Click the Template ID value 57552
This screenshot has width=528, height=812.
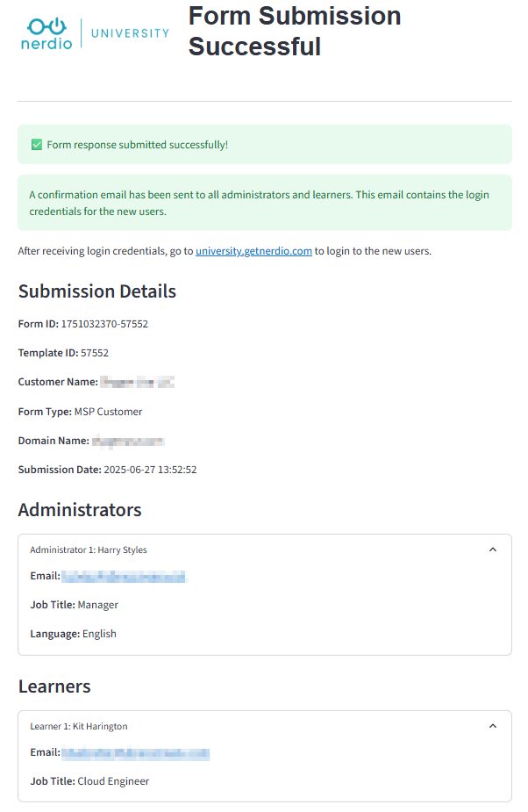(x=95, y=353)
